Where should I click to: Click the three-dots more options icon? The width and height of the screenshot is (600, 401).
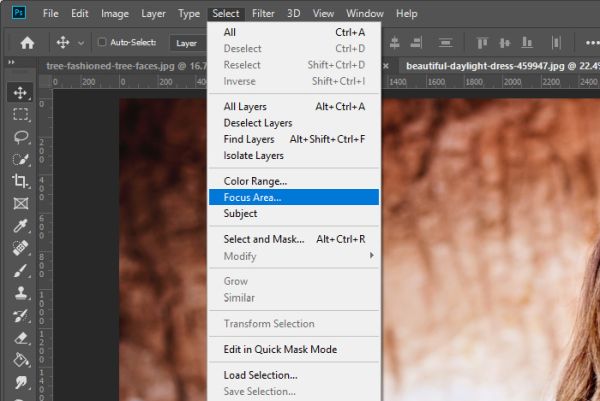click(592, 43)
